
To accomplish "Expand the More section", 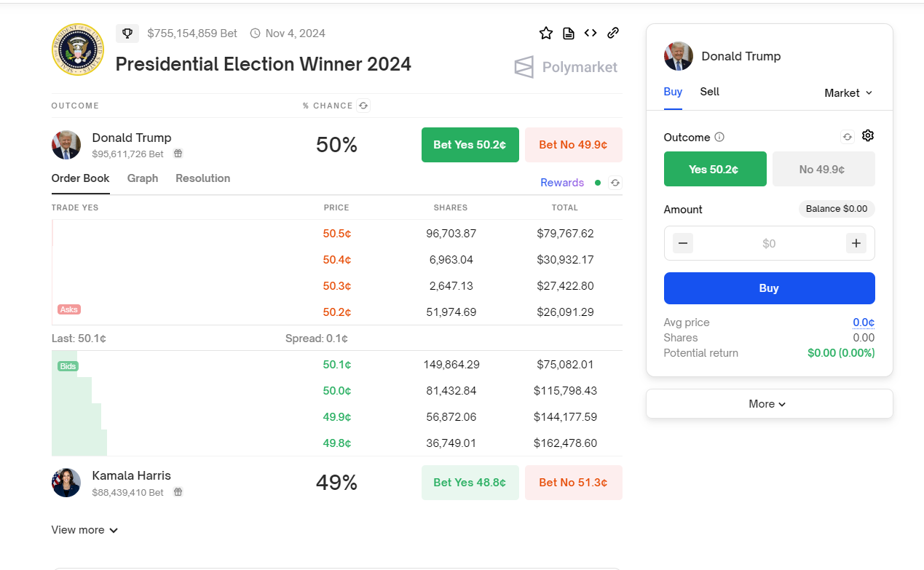I will 768,404.
